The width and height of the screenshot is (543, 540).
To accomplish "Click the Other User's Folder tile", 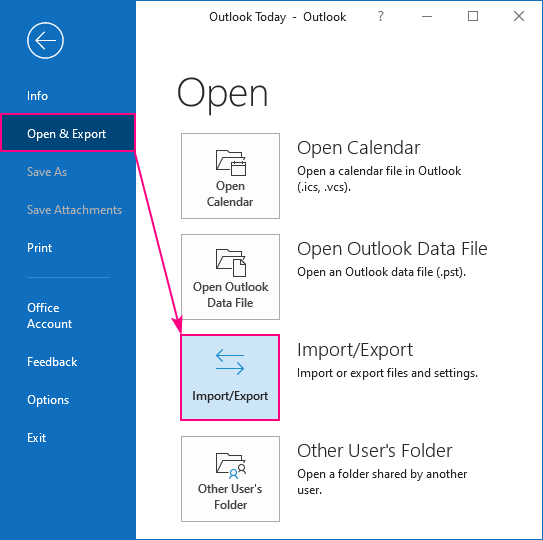I will pos(230,479).
